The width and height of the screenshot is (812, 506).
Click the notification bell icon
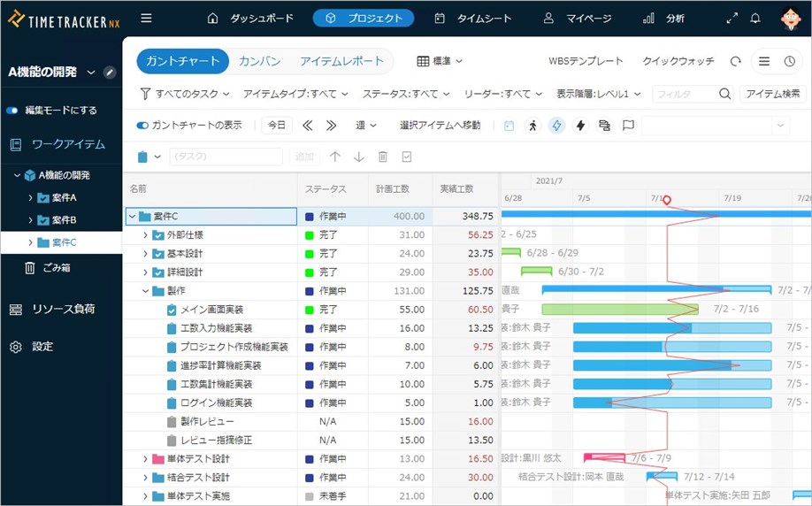(x=755, y=18)
